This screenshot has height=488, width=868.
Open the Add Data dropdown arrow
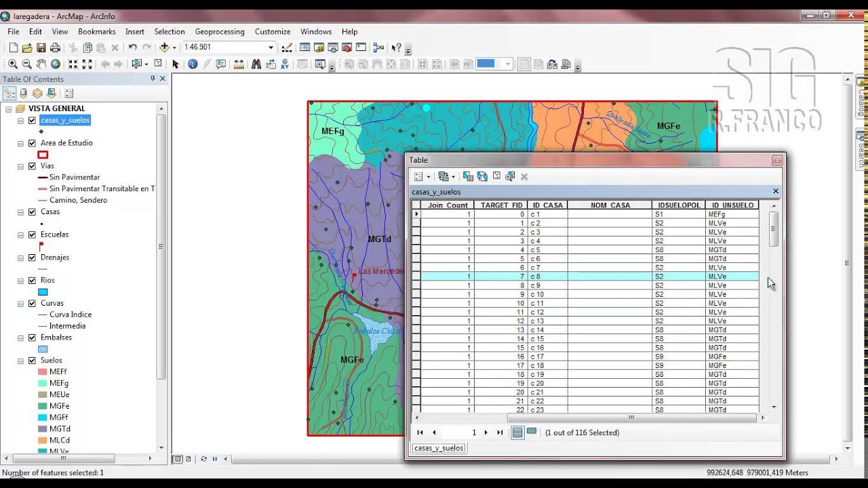pos(174,47)
